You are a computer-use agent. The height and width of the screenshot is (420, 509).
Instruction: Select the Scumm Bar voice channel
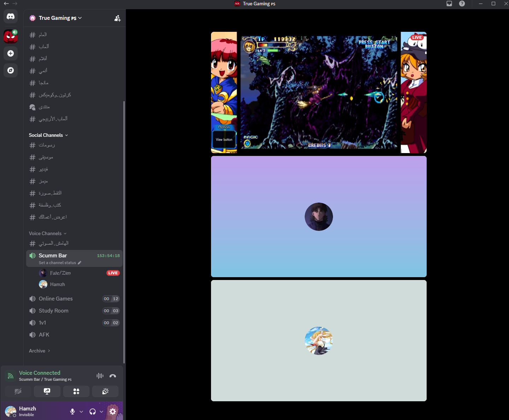(74, 258)
